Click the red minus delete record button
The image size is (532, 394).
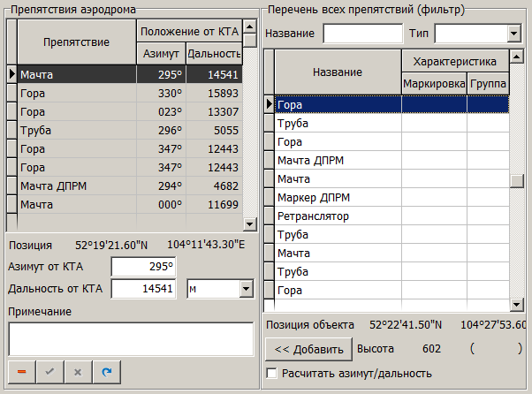[21, 373]
